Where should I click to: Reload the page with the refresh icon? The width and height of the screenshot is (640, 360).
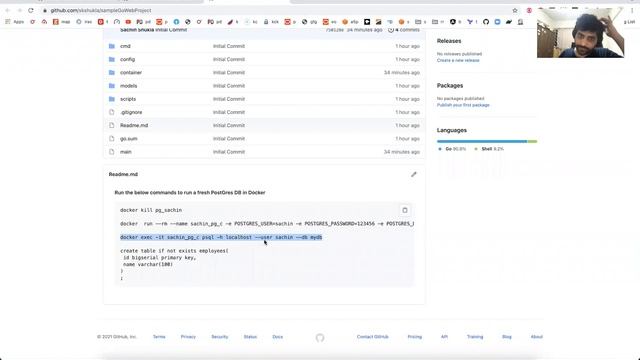pyautogui.click(x=31, y=10)
